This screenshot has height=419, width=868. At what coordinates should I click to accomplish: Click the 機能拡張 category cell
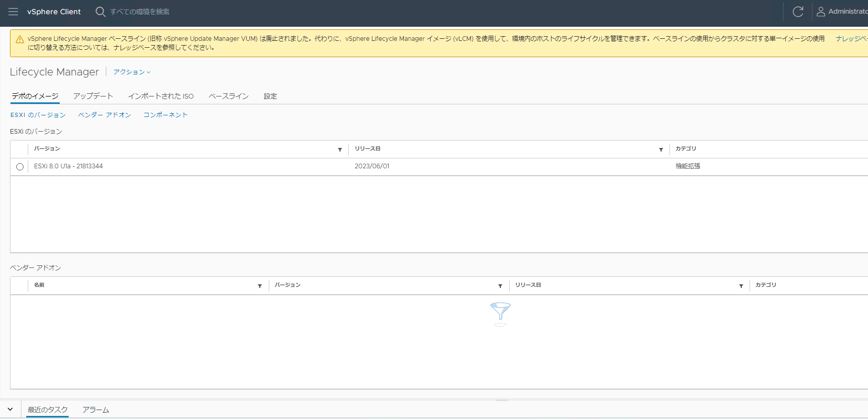click(x=688, y=166)
